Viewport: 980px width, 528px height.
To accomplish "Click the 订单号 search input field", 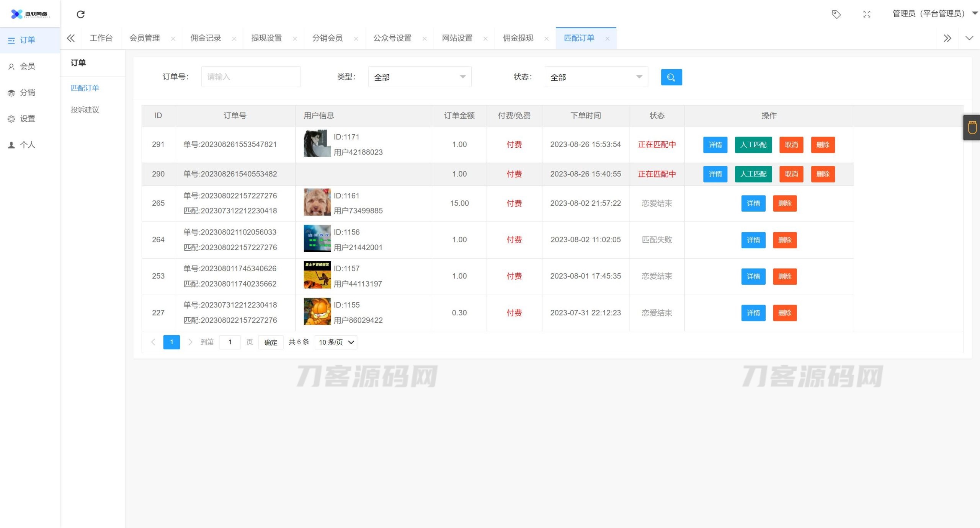I will pyautogui.click(x=251, y=77).
